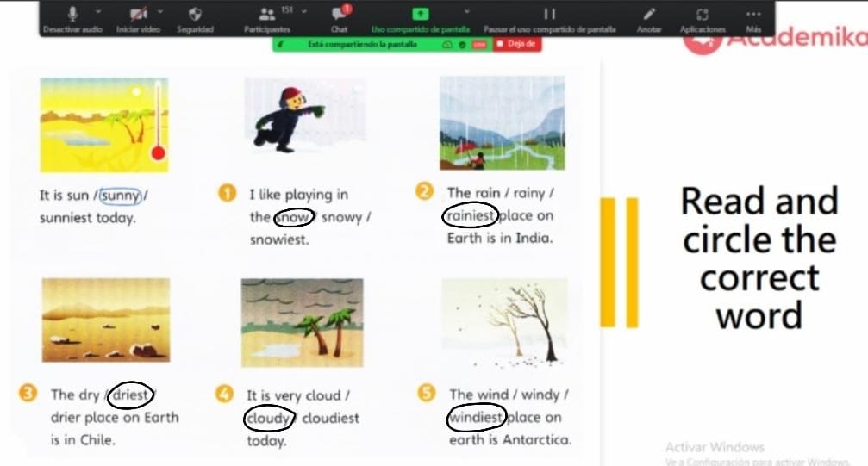
Task: Expand video options arrow next to camera
Action: tap(160, 11)
